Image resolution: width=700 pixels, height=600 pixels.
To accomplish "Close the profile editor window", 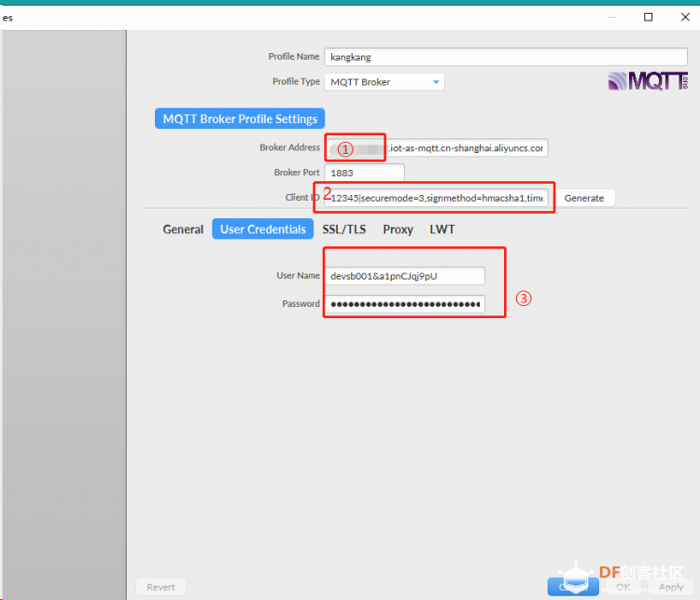I will 685,17.
